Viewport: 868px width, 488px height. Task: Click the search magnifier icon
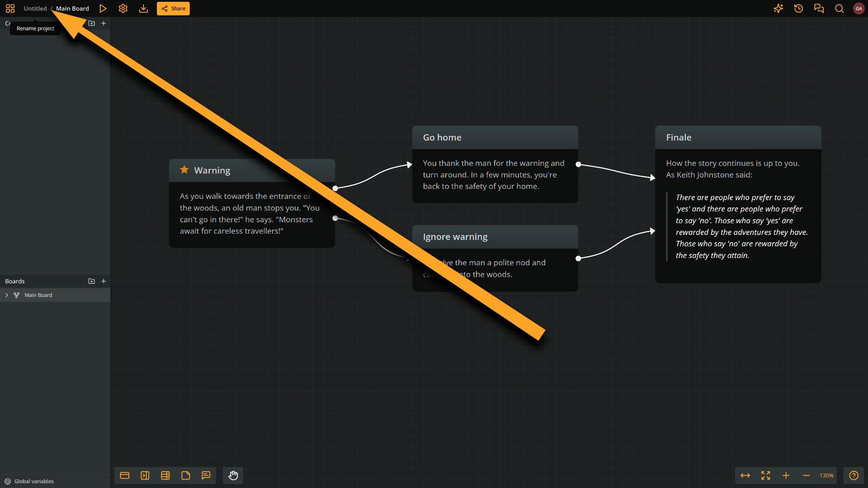pyautogui.click(x=839, y=9)
